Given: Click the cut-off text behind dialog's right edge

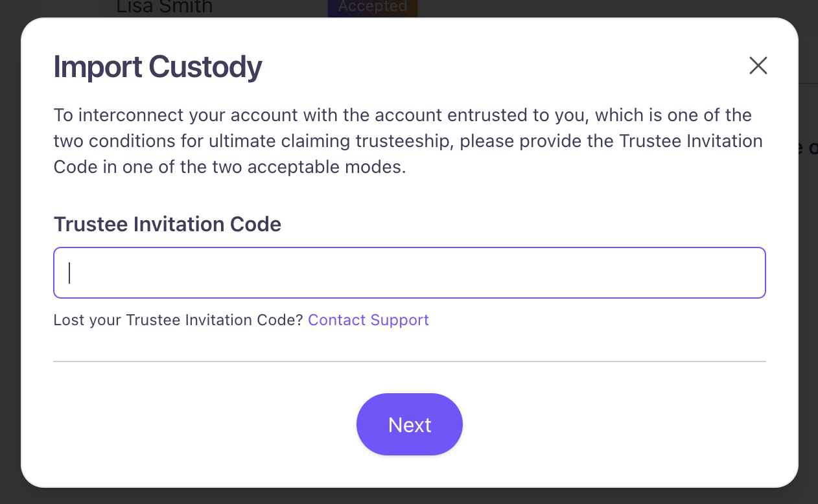Looking at the screenshot, I should tap(809, 148).
